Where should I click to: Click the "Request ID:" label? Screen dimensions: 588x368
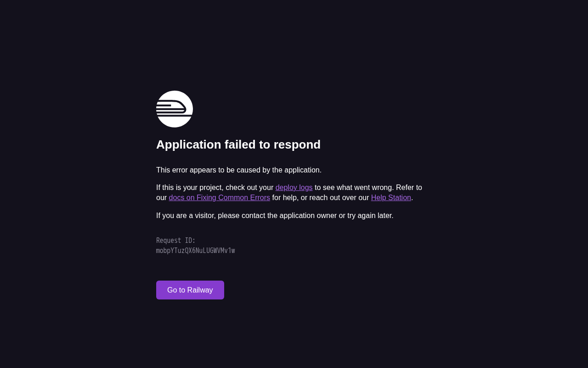point(176,241)
